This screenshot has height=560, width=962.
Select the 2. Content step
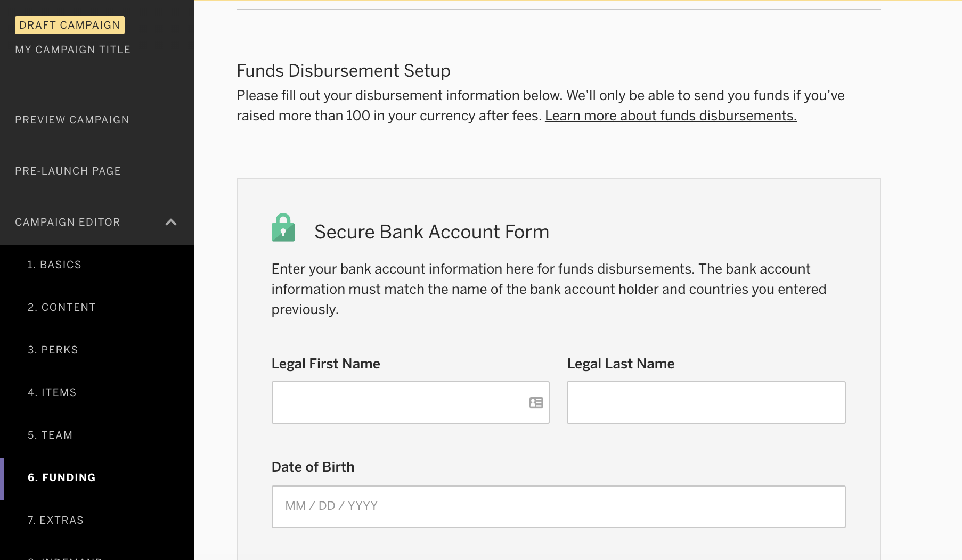pyautogui.click(x=62, y=307)
